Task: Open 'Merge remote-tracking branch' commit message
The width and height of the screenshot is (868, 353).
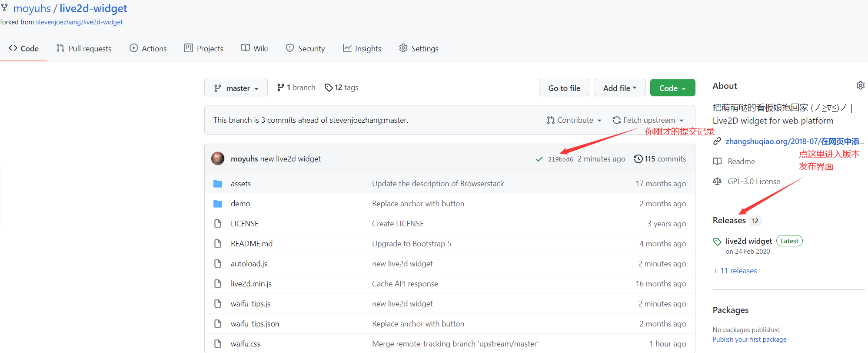Action: (x=455, y=344)
